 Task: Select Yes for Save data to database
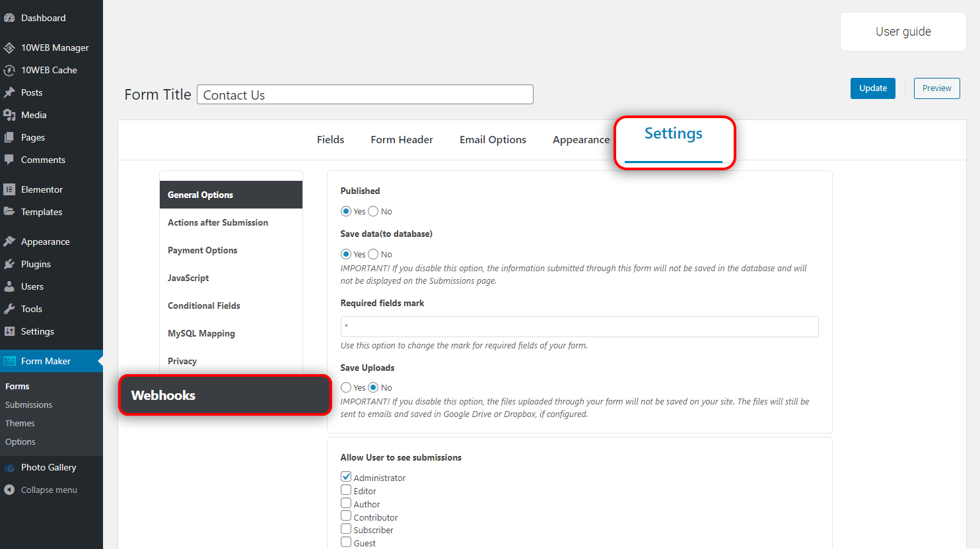(346, 254)
